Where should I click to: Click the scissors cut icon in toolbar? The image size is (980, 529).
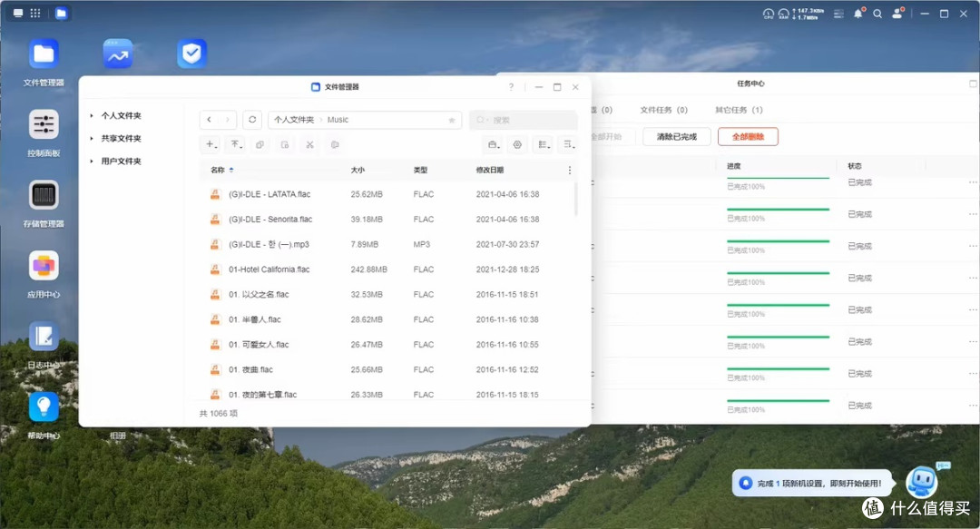(309, 144)
